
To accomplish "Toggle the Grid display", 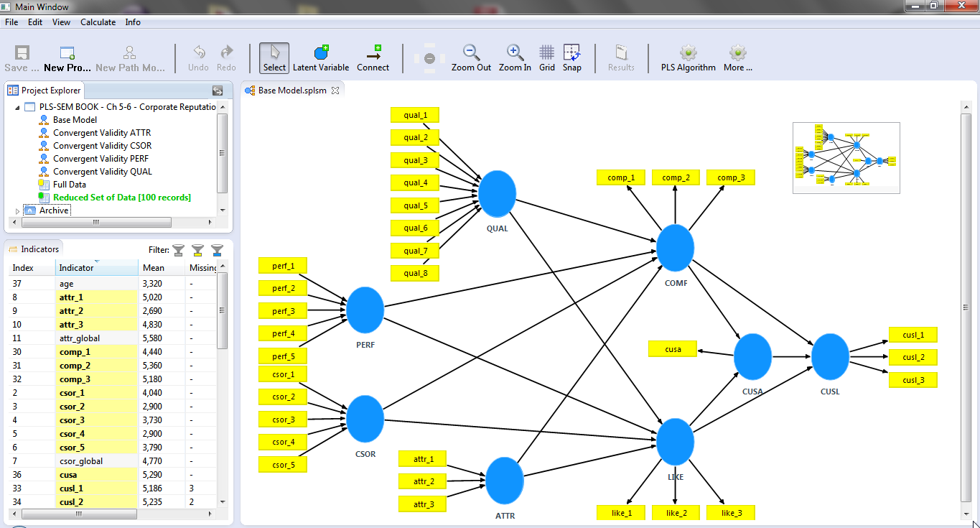I will click(546, 57).
